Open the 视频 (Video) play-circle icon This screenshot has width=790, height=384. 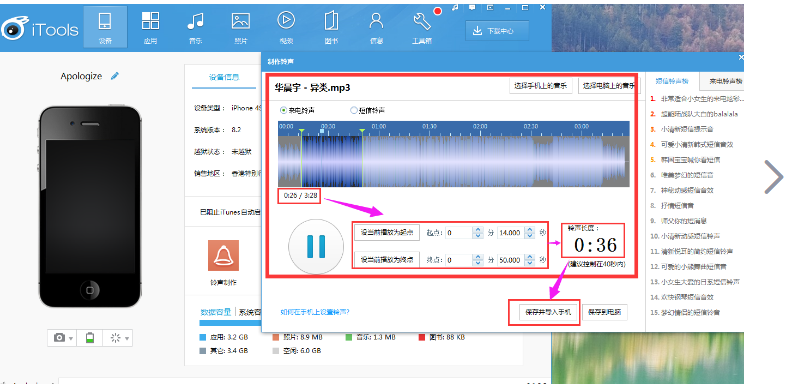[286, 28]
